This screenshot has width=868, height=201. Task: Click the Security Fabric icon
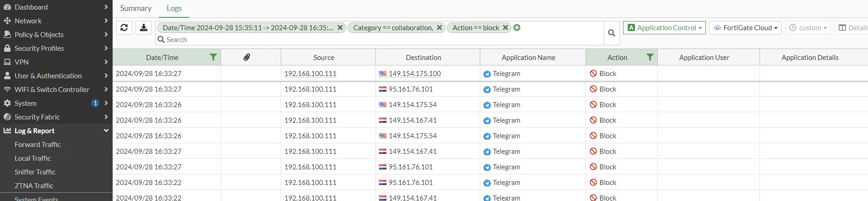pos(7,117)
